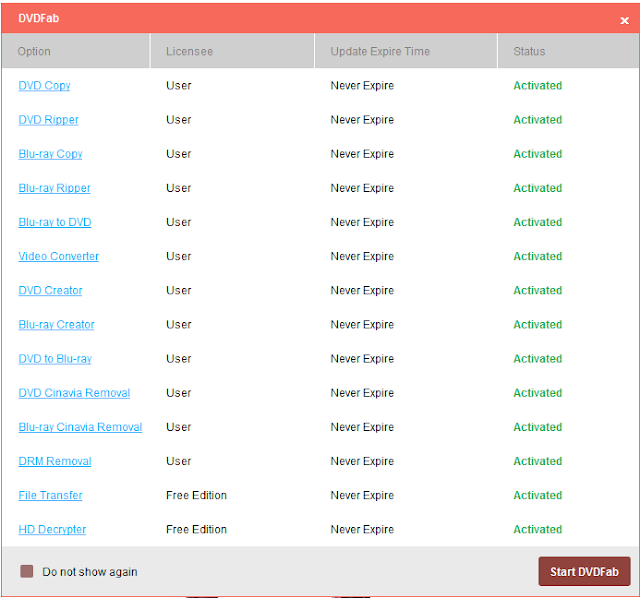Click the DVDFab title text
This screenshot has height=598, width=640.
click(39, 18)
